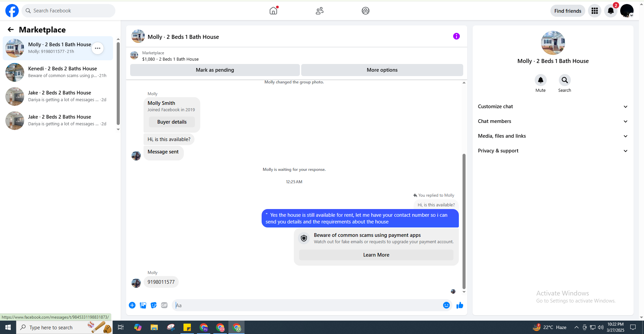This screenshot has height=334, width=644.
Task: Open Task View on the taskbar
Action: tap(121, 327)
